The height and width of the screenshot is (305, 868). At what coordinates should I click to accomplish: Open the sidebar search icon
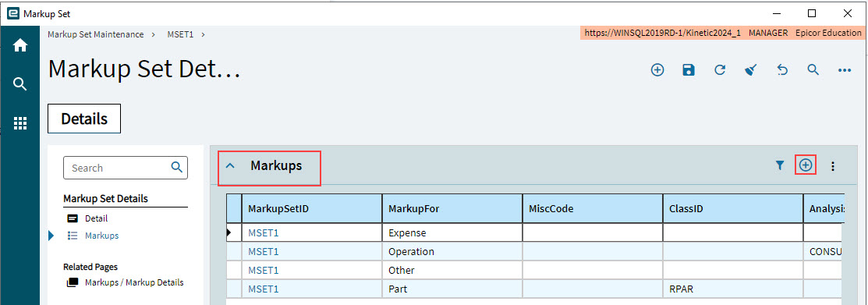20,84
